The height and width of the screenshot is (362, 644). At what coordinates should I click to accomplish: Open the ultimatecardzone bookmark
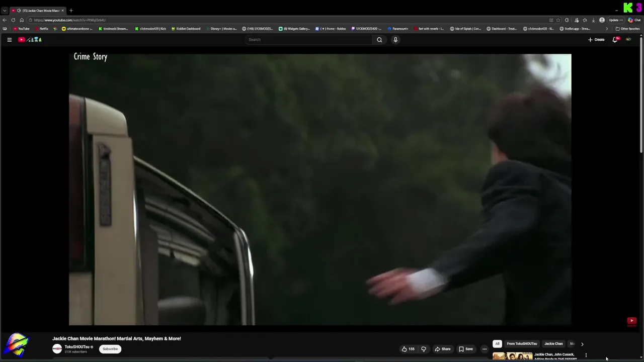coord(77,29)
